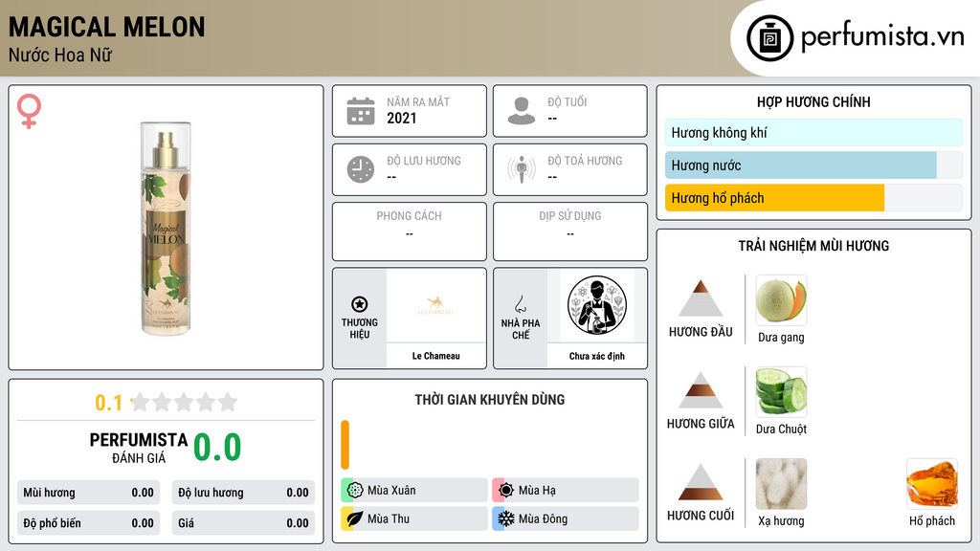Click the Nước Hoa Nữ subtitle
Viewport: 980px width, 551px height.
click(x=60, y=55)
